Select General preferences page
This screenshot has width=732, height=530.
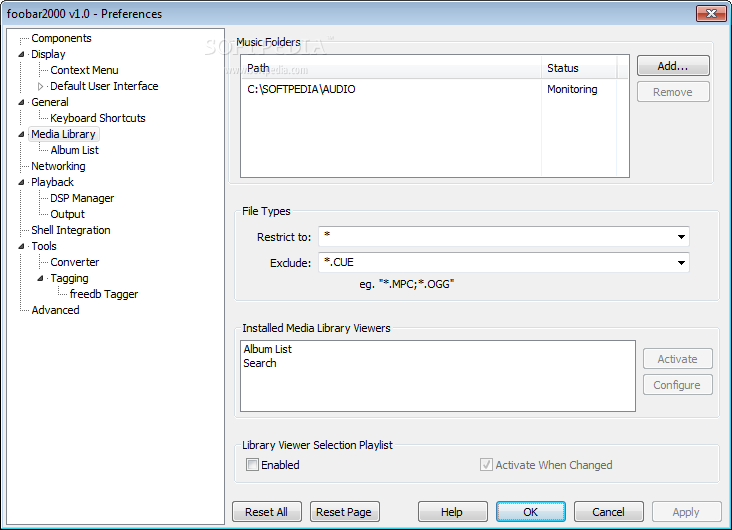(x=49, y=102)
